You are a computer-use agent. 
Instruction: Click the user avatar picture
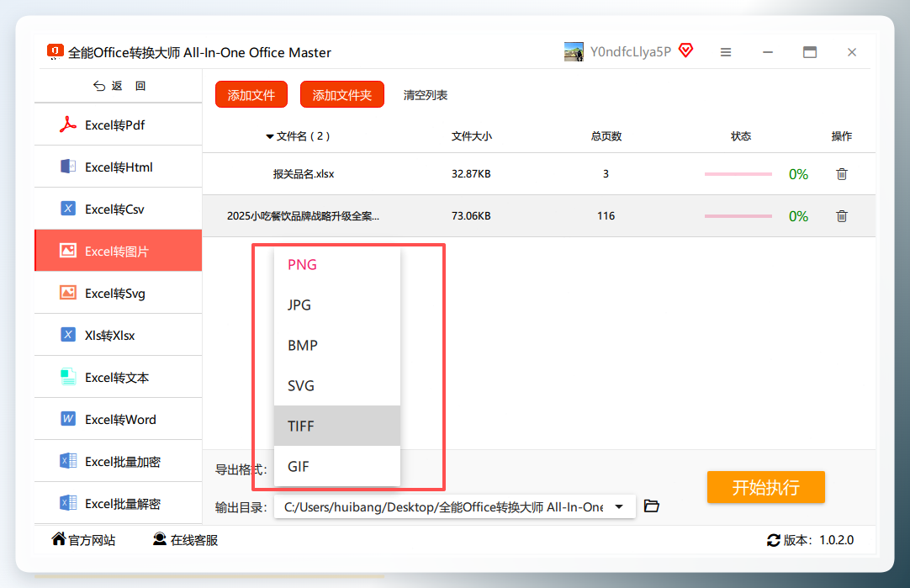click(x=574, y=51)
